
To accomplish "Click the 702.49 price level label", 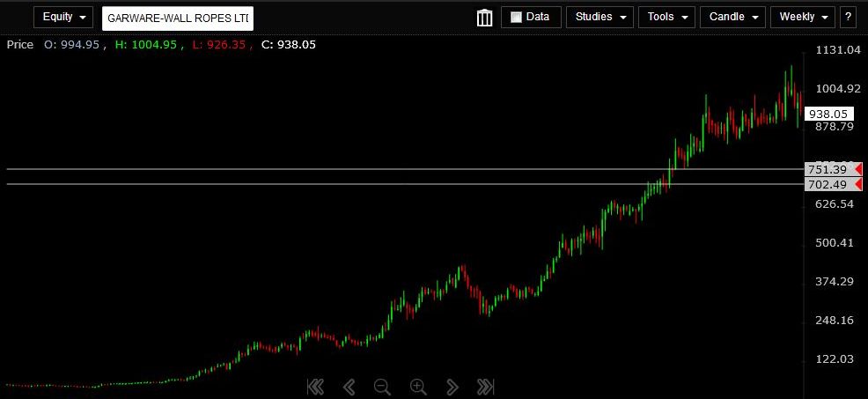I will (827, 184).
